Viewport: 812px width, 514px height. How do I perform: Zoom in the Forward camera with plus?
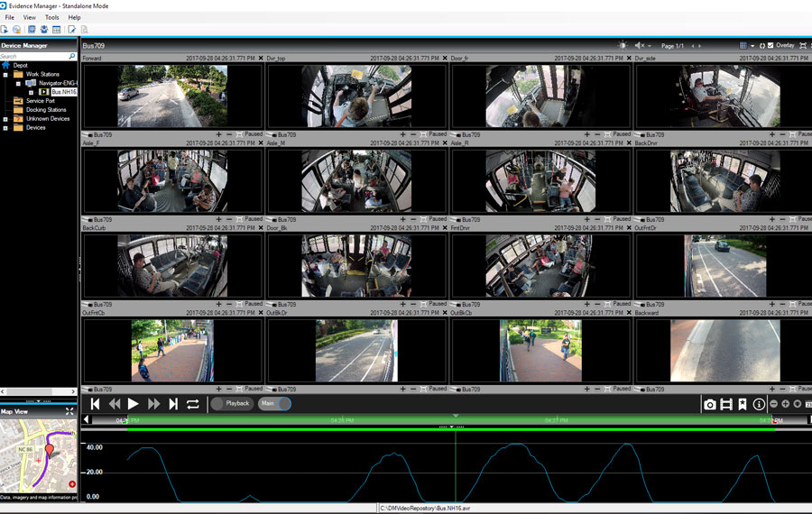[218, 134]
